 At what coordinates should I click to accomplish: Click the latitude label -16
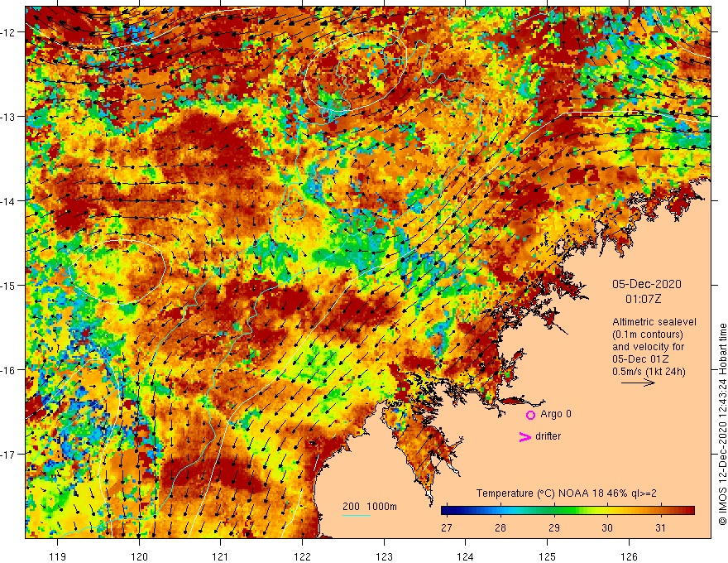8,370
